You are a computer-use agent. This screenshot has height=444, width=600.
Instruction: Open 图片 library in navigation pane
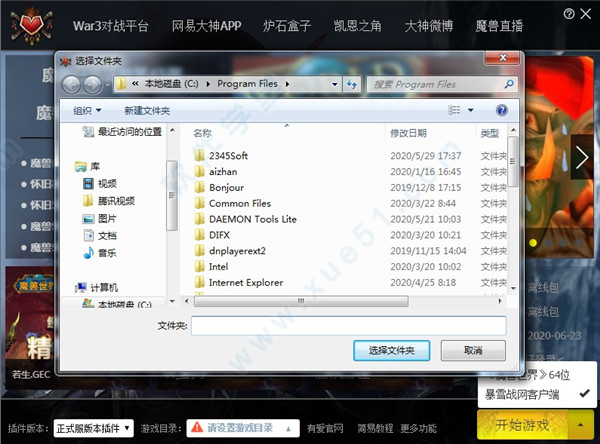click(99, 219)
